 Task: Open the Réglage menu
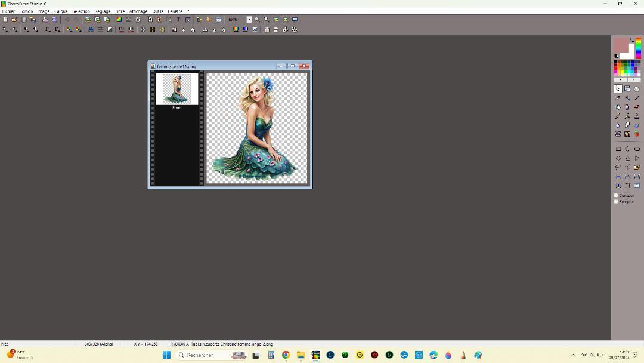click(102, 11)
